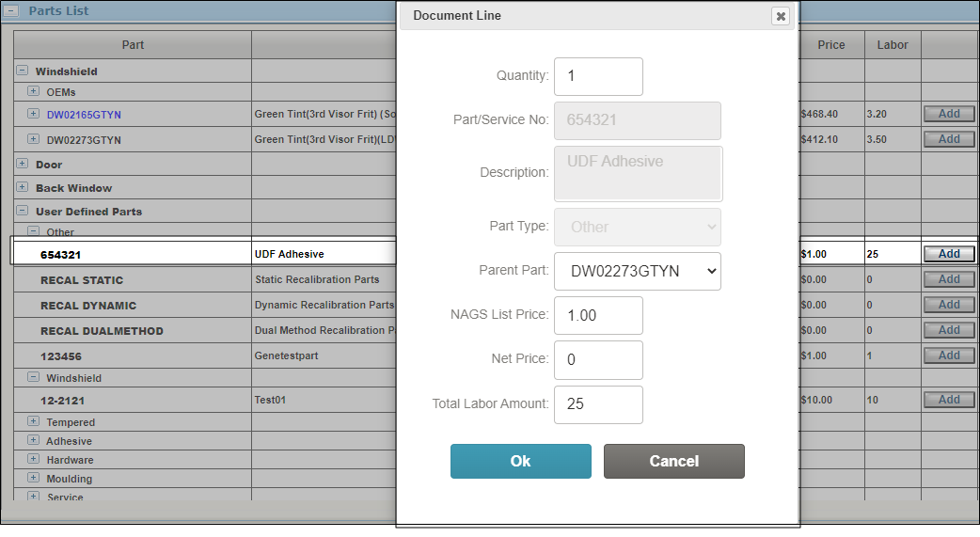Viewport: 980px width, 537px height.
Task: Add the 654321 UDF Adhesive part
Action: click(x=949, y=254)
